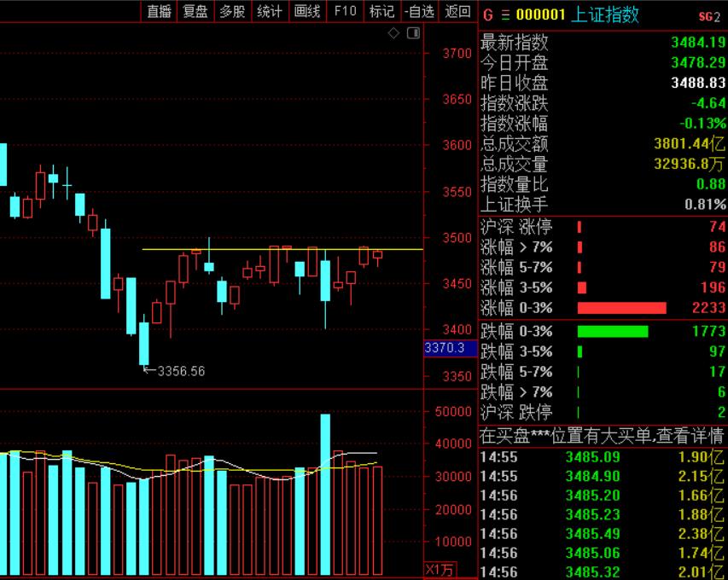Click the 总成交额 value 3801.44亿
Screen dimensions: 728x580
pos(690,144)
